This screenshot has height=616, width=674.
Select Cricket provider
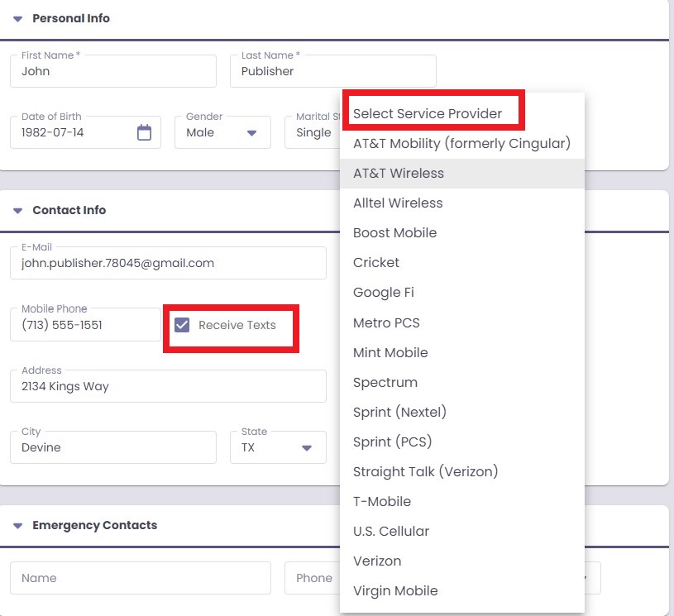[x=462, y=263]
